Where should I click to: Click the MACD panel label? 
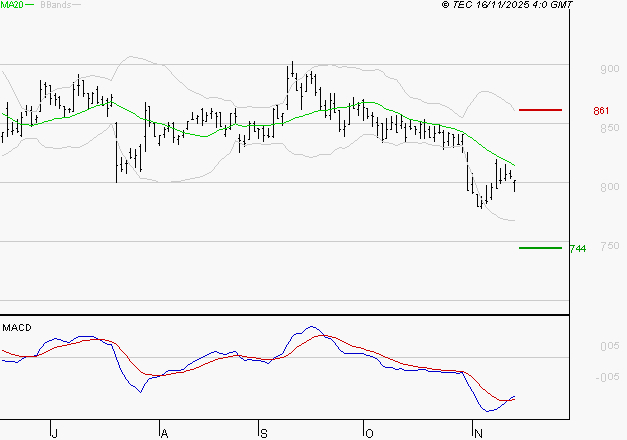click(x=17, y=328)
